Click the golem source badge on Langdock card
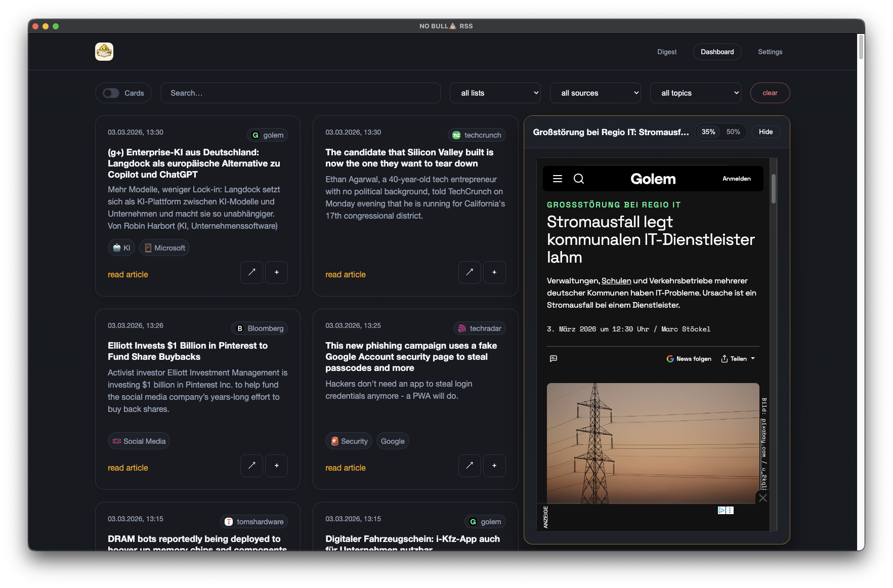The height and width of the screenshot is (588, 893). [x=267, y=135]
